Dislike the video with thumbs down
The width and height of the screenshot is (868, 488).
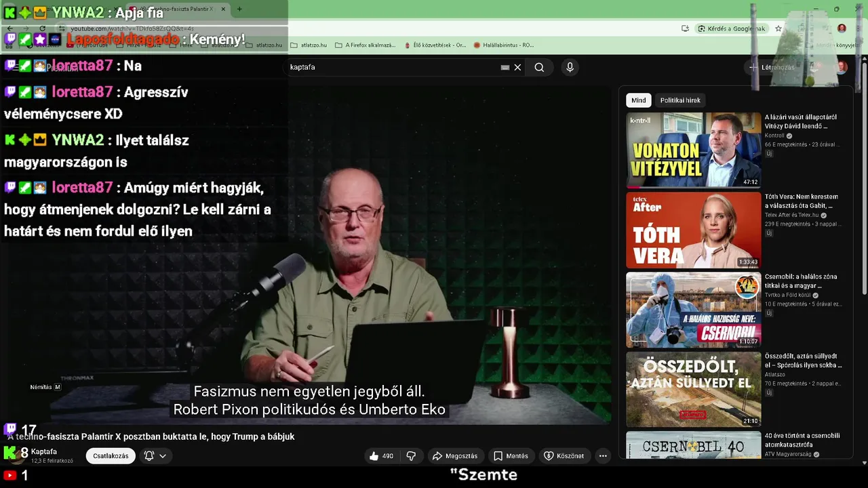click(x=411, y=456)
